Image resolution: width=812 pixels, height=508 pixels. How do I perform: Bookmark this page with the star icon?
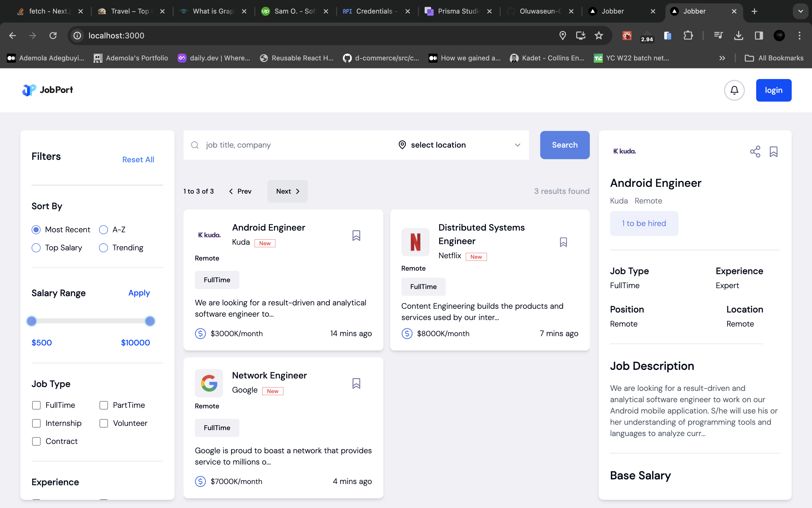tap(599, 35)
